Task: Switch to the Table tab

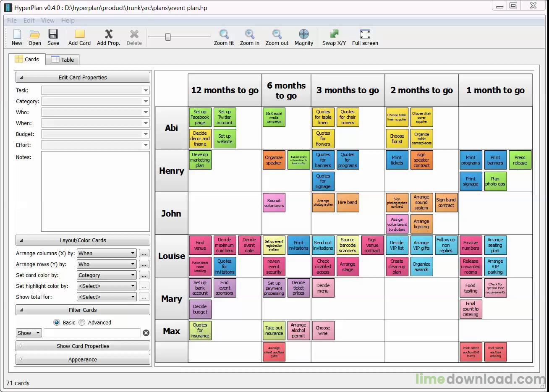Action: pyautogui.click(x=63, y=60)
